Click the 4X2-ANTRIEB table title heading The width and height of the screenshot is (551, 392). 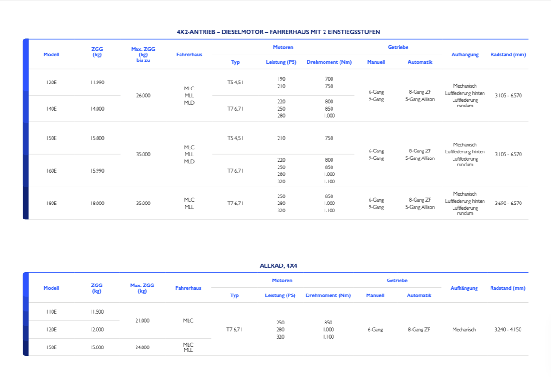(x=278, y=32)
